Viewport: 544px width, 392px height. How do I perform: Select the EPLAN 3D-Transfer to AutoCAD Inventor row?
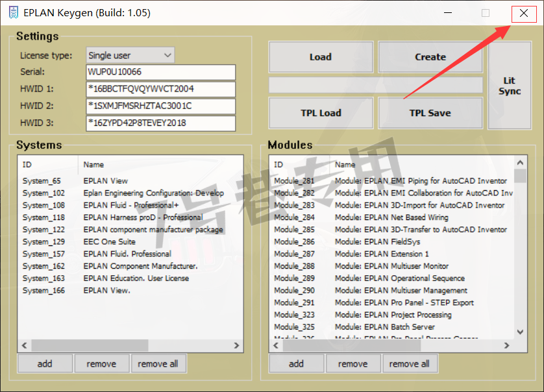pos(392,230)
